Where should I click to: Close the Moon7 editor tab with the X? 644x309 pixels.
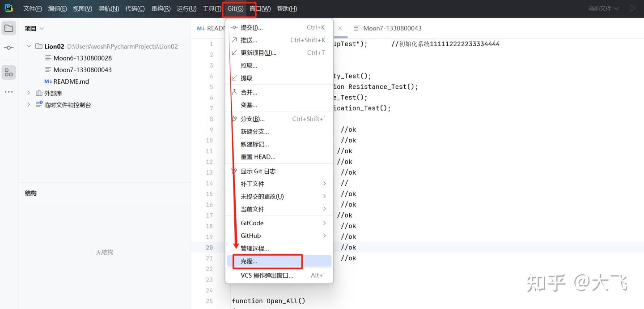pos(340,28)
